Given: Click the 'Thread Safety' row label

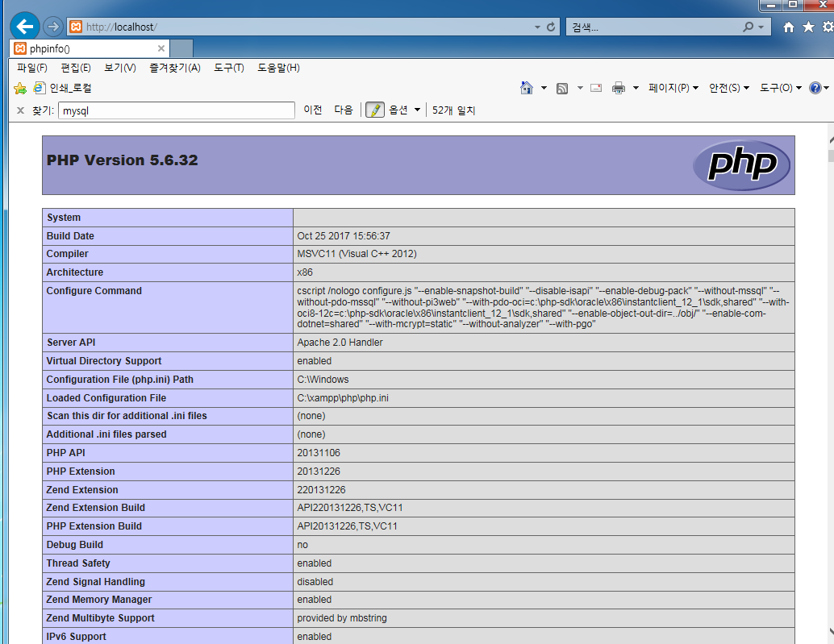Looking at the screenshot, I should 78,563.
